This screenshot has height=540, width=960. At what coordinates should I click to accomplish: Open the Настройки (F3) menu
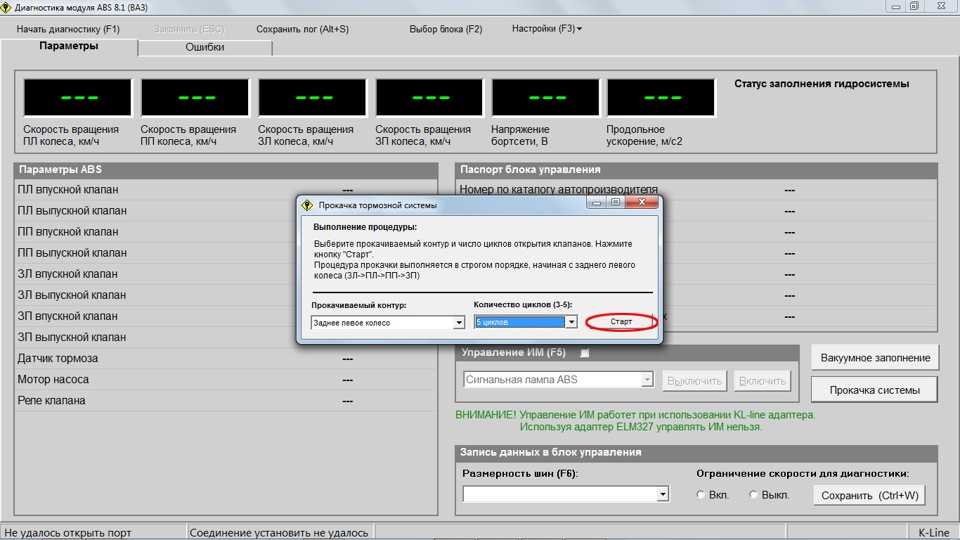tap(546, 29)
